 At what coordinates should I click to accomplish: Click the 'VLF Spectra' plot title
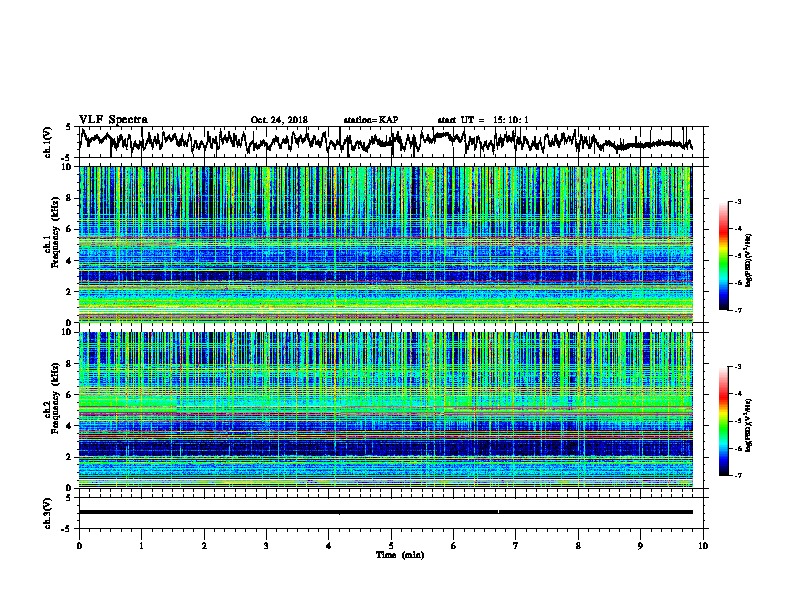113,120
